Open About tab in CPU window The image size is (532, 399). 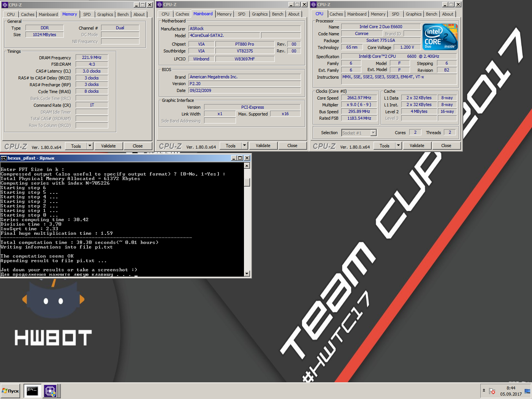(448, 14)
